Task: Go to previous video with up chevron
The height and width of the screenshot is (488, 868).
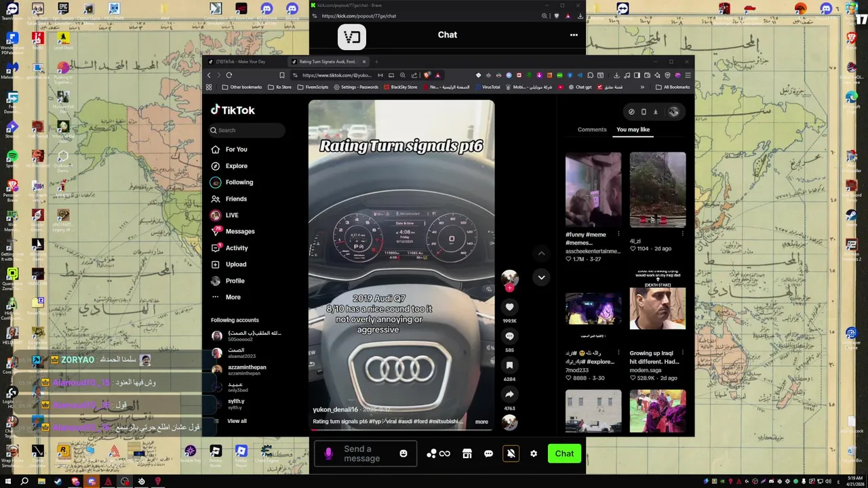Action: (x=541, y=253)
